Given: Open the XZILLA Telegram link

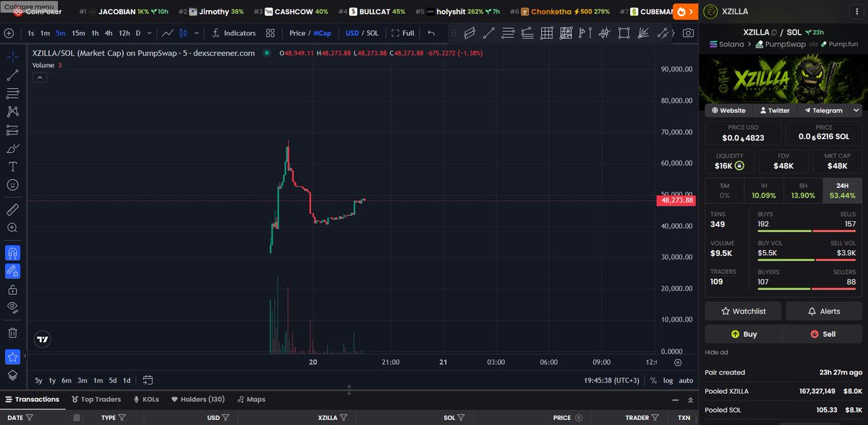Looking at the screenshot, I should point(823,111).
